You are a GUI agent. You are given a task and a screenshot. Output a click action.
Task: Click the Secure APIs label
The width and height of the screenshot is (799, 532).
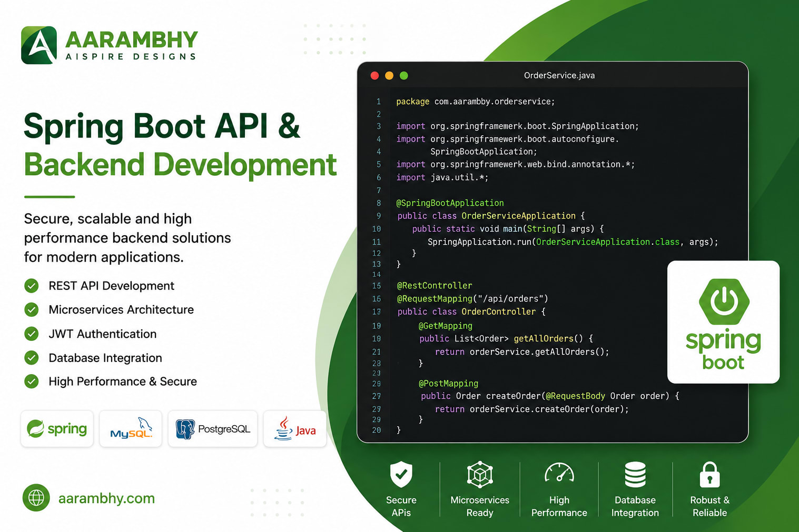[401, 506]
